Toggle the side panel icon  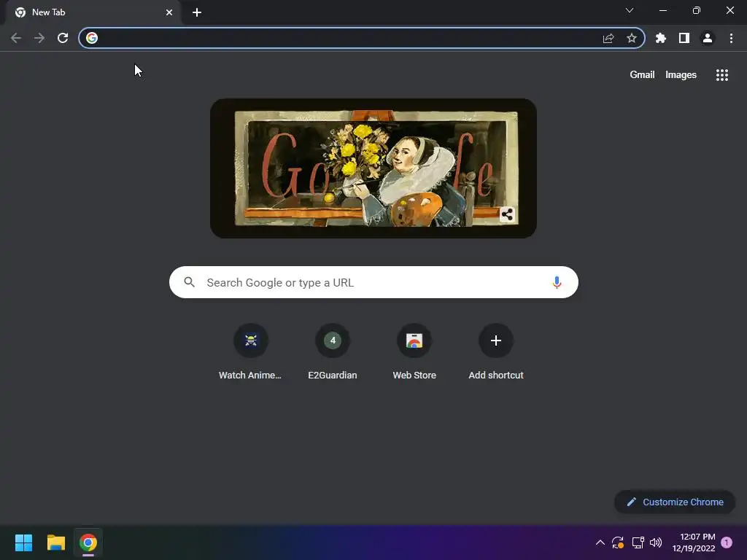684,38
